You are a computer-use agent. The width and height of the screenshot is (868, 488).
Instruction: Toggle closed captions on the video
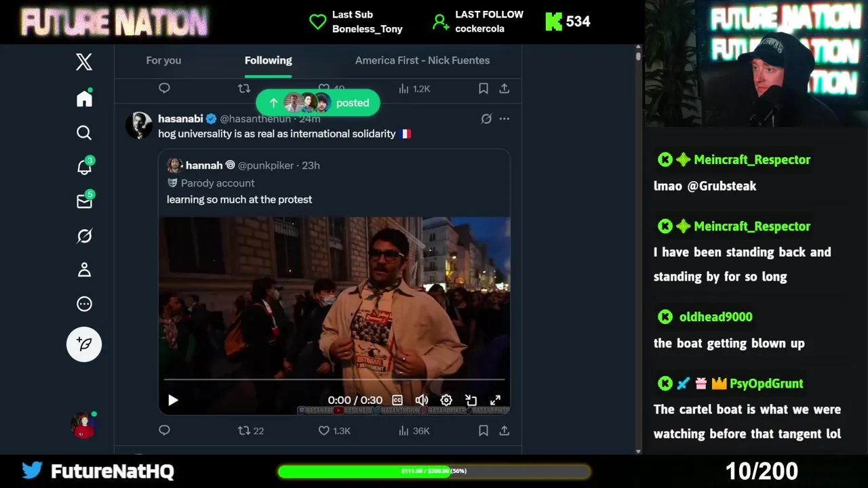coord(397,401)
